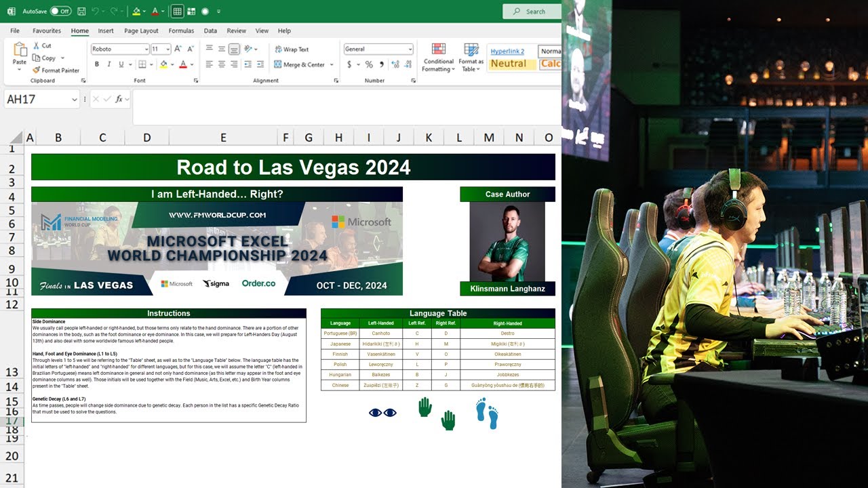Expand the Merge & Center dropdown arrow
Screen dimensions: 868x488
[332, 64]
